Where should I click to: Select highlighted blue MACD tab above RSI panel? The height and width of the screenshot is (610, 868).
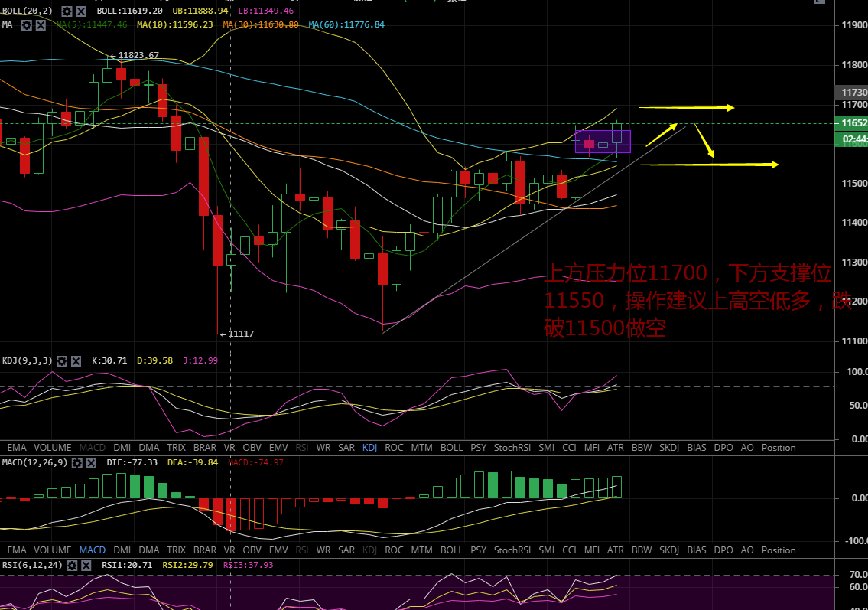click(93, 550)
